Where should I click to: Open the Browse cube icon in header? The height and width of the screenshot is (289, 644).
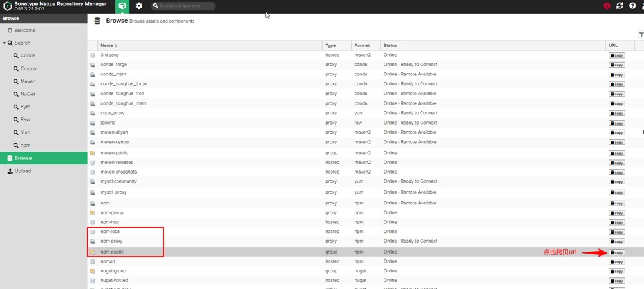[122, 6]
